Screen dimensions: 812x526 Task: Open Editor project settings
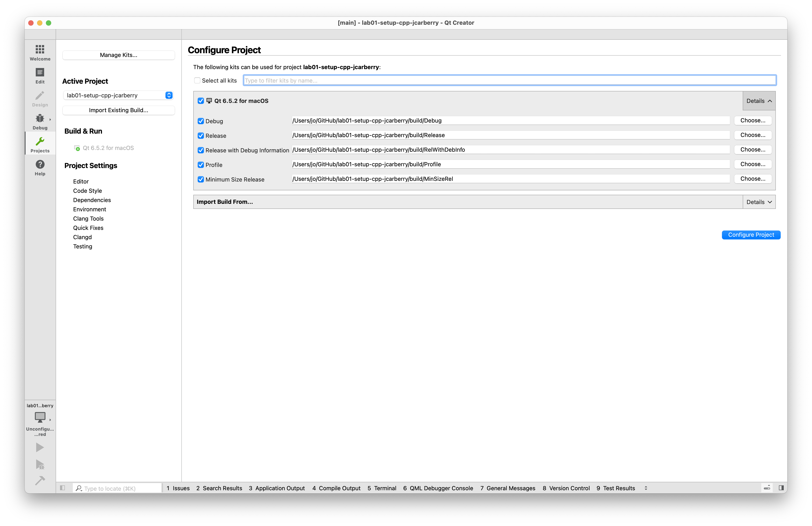coord(81,181)
